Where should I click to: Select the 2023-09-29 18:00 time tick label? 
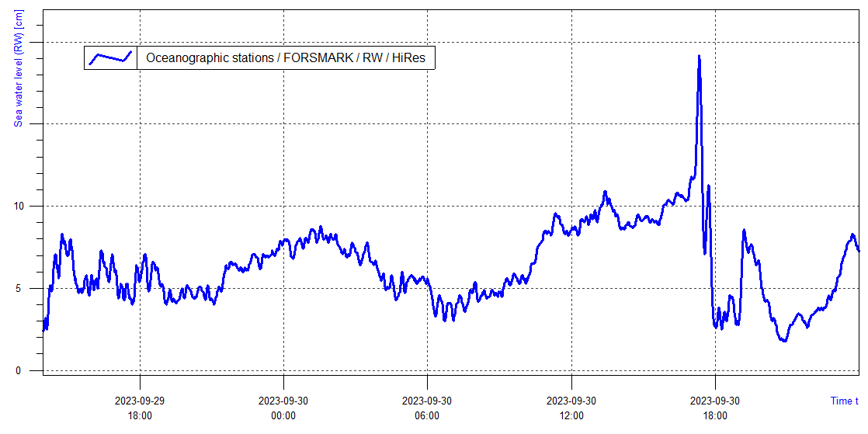tap(140, 408)
